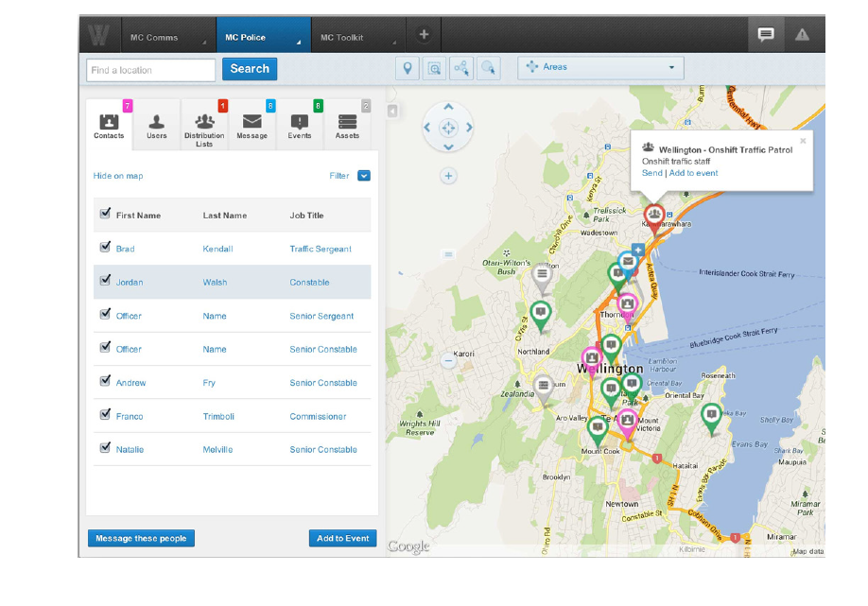Open the Users panel tab
Screen dimensions: 868x606
(x=157, y=125)
